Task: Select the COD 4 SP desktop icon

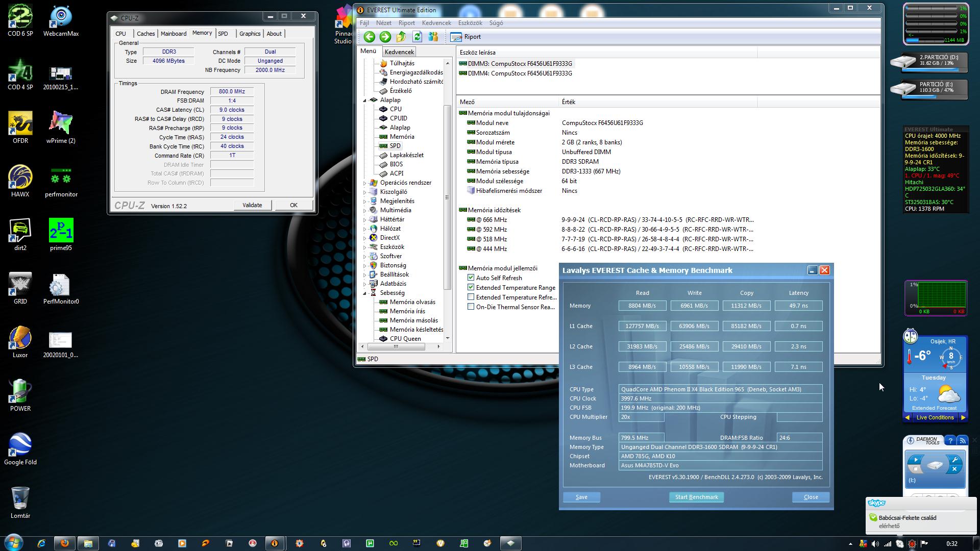Action: click(20, 74)
